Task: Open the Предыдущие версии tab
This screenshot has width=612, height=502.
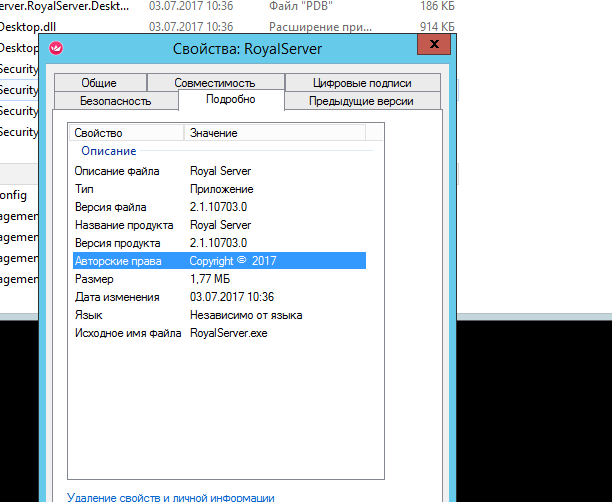Action: tap(361, 101)
